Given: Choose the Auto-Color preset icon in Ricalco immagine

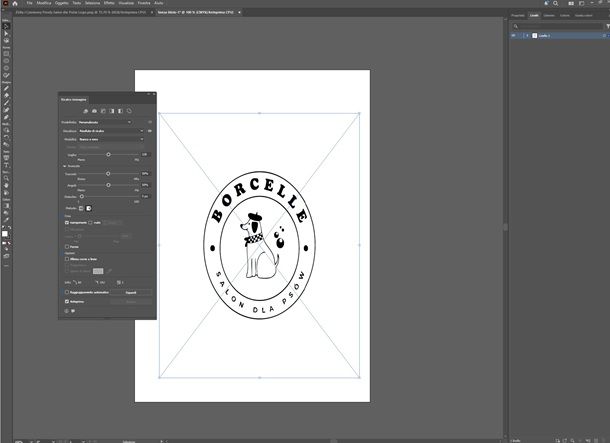Looking at the screenshot, I should pyautogui.click(x=86, y=111).
